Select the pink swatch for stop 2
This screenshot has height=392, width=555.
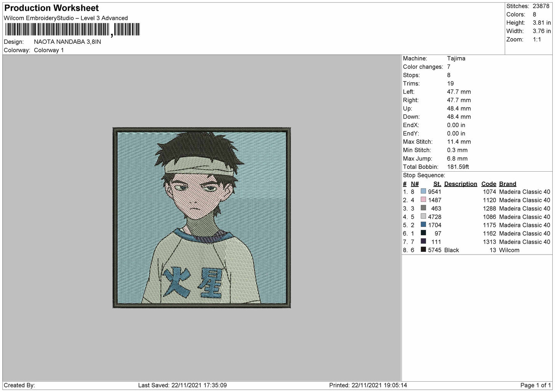[x=423, y=200]
